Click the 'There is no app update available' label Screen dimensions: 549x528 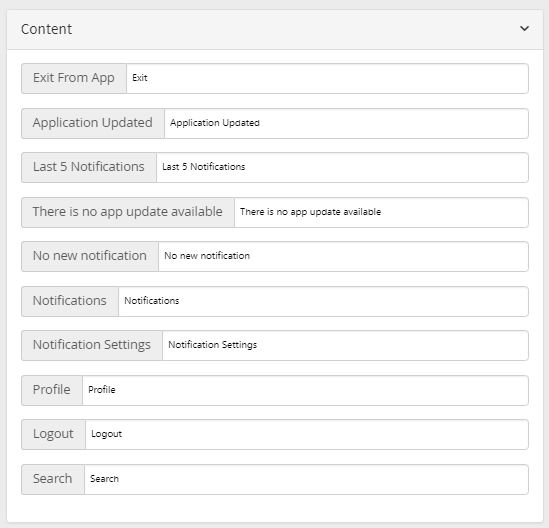click(128, 213)
